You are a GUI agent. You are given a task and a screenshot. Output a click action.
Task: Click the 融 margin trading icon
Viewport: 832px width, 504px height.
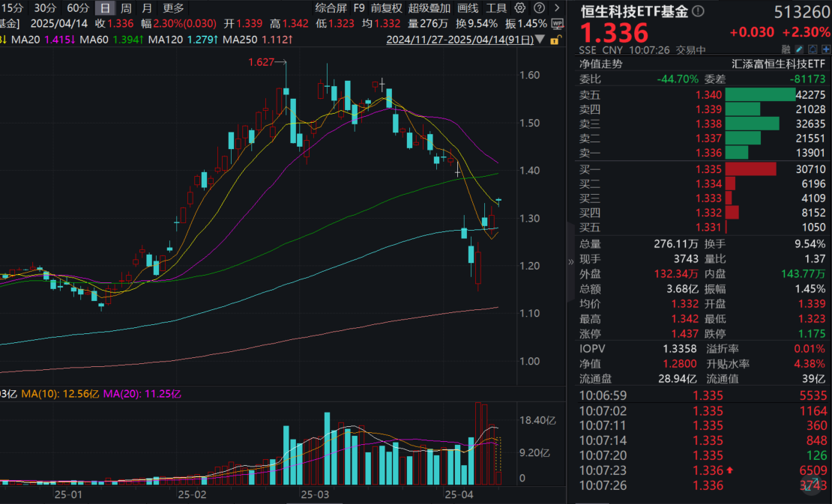pos(786,49)
